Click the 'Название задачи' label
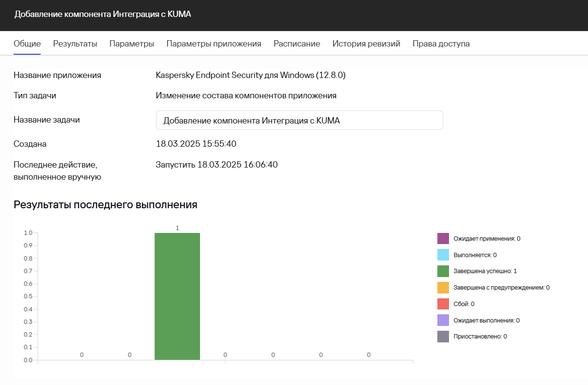This screenshot has width=588, height=385. [x=46, y=120]
